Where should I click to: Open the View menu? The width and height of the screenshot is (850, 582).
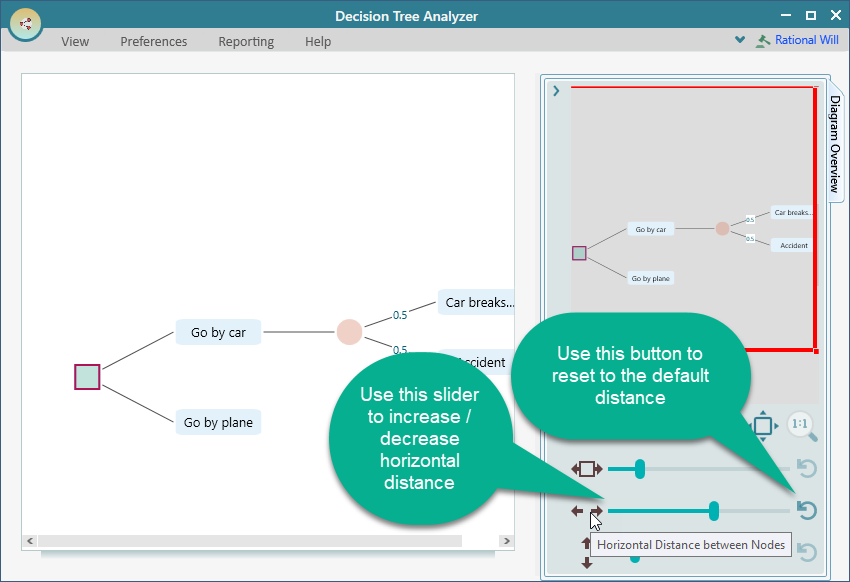coord(75,42)
